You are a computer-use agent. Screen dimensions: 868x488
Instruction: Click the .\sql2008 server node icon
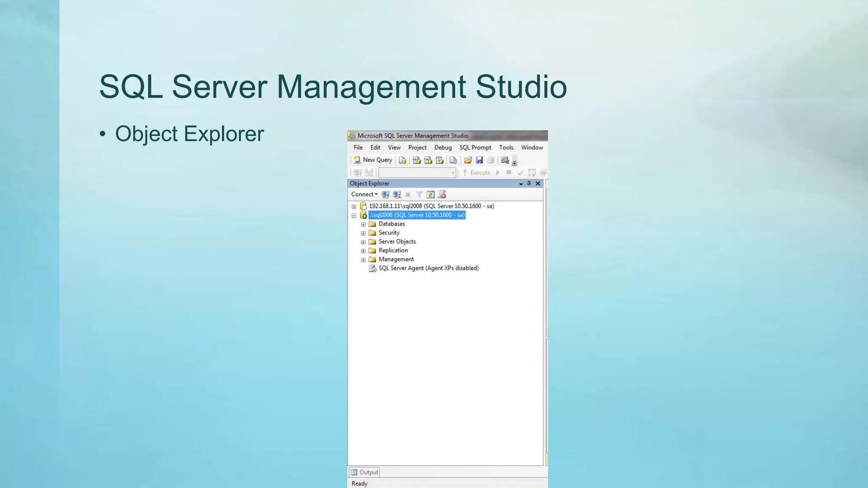pos(363,215)
